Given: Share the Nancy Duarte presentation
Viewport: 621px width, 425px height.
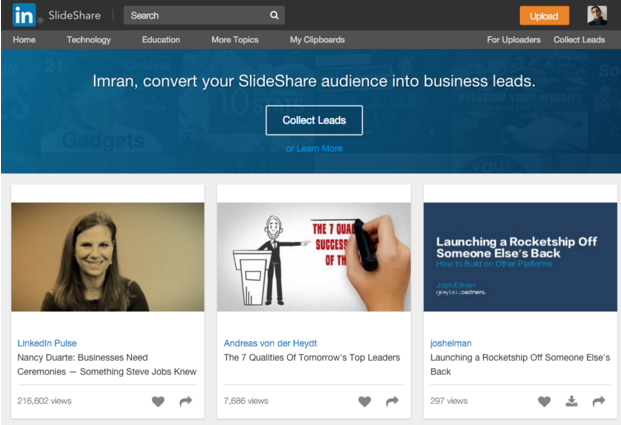Looking at the screenshot, I should 186,401.
